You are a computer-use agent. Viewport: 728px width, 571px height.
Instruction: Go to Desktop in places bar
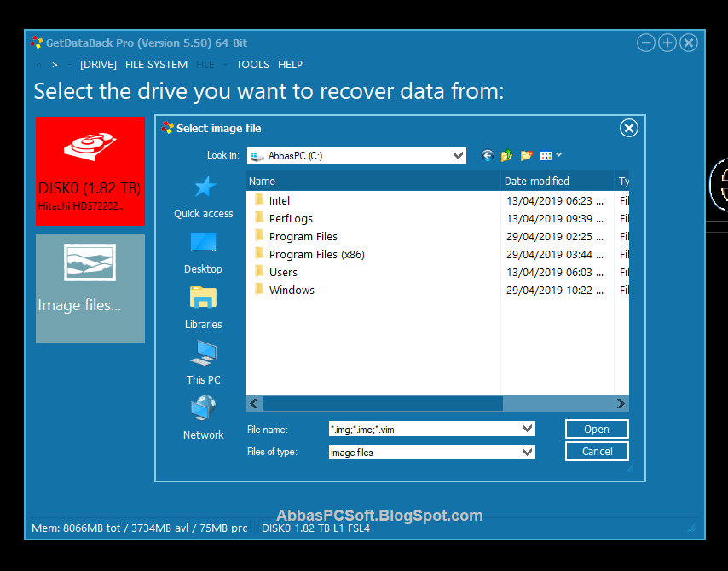click(204, 253)
